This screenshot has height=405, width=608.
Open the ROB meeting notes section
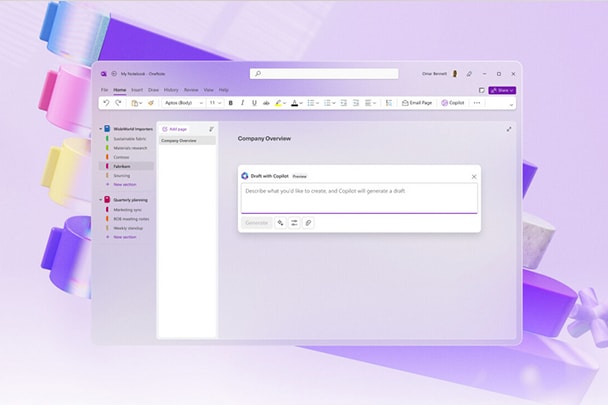point(131,219)
